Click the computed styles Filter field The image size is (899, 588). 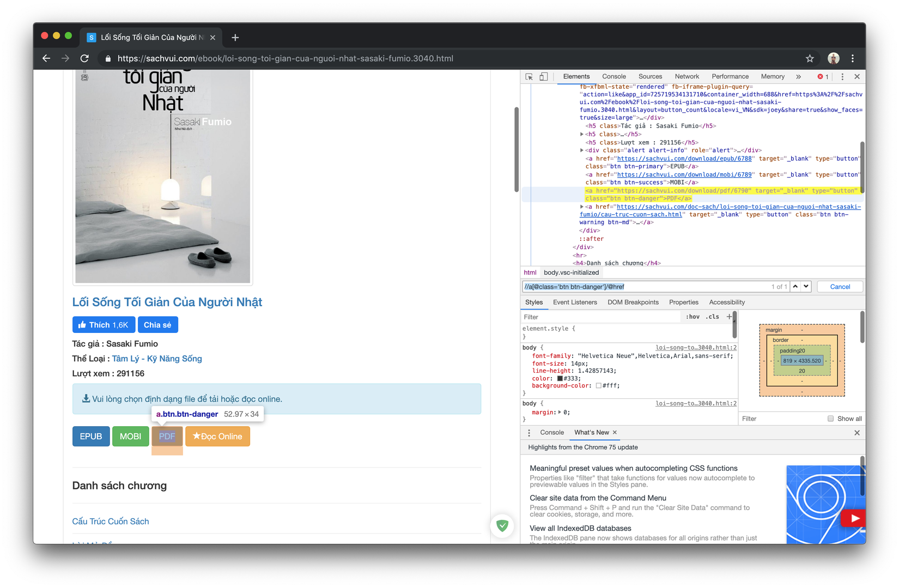click(782, 419)
